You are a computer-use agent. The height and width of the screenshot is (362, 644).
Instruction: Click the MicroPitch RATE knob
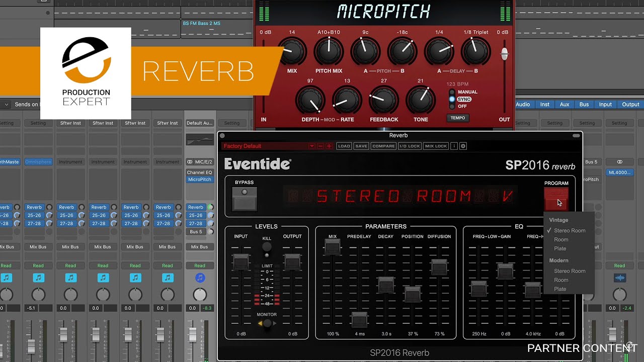pyautogui.click(x=347, y=100)
